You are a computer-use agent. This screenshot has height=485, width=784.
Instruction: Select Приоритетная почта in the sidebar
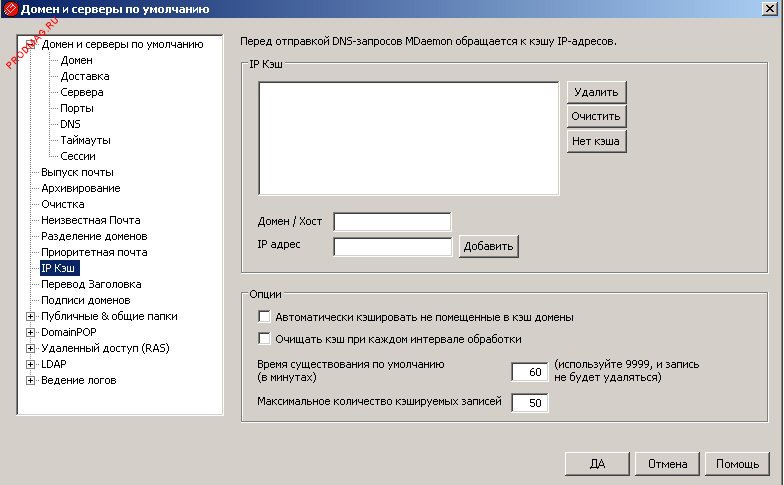tap(93, 252)
